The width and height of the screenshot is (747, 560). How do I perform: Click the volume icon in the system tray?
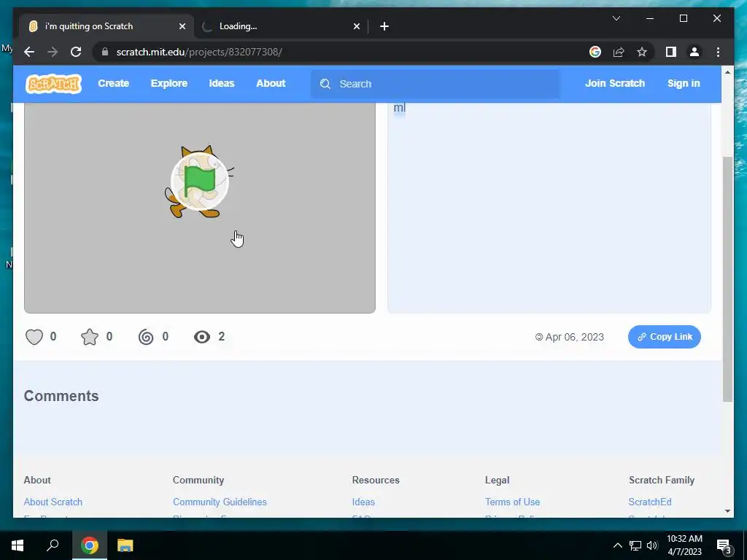[x=652, y=545]
